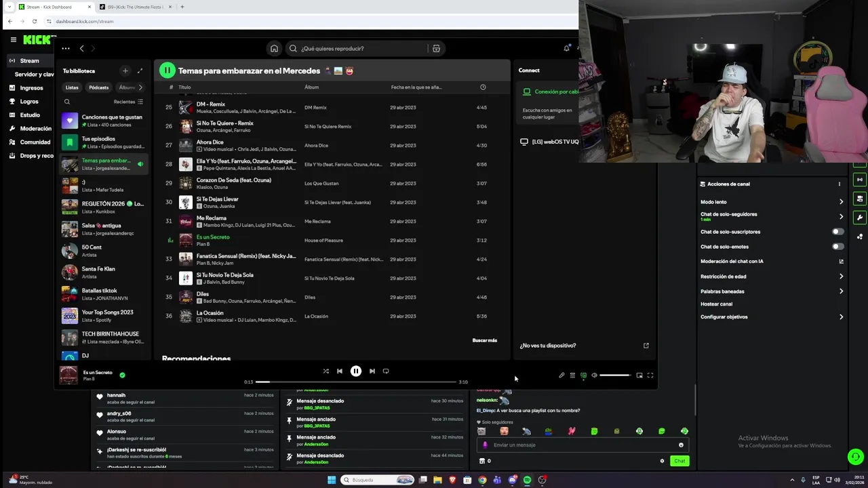Click the green Chat send button
The height and width of the screenshot is (488, 868).
click(x=679, y=461)
